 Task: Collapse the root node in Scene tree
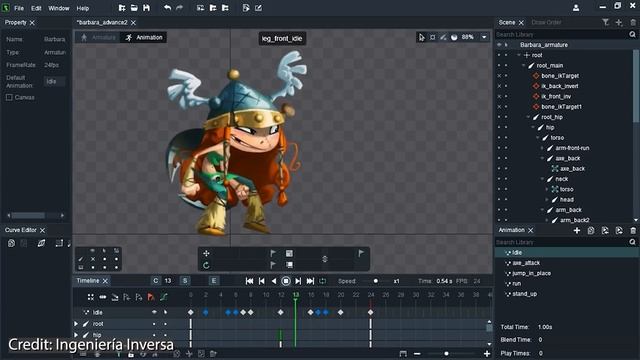(519, 55)
